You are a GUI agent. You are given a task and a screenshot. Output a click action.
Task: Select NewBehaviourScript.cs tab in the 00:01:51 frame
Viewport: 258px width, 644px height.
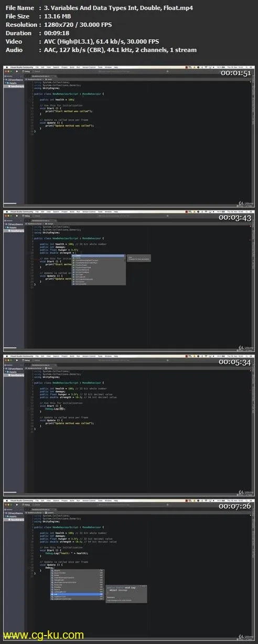pos(41,76)
